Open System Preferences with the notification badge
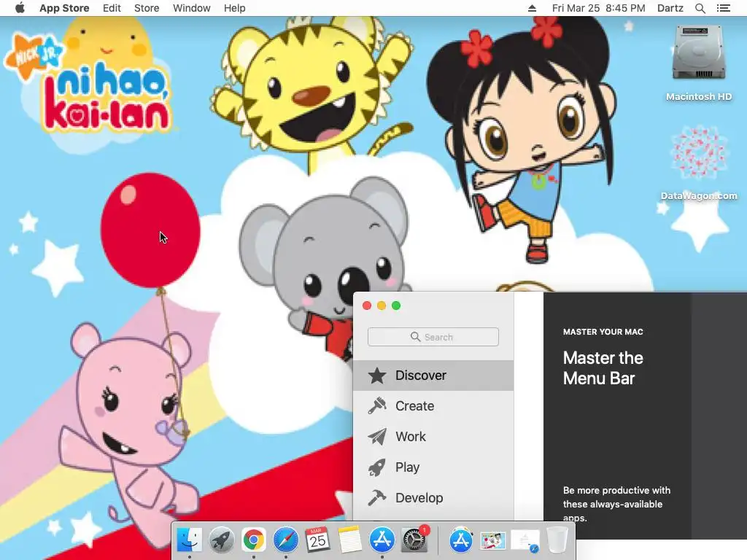The height and width of the screenshot is (560, 747). [414, 540]
